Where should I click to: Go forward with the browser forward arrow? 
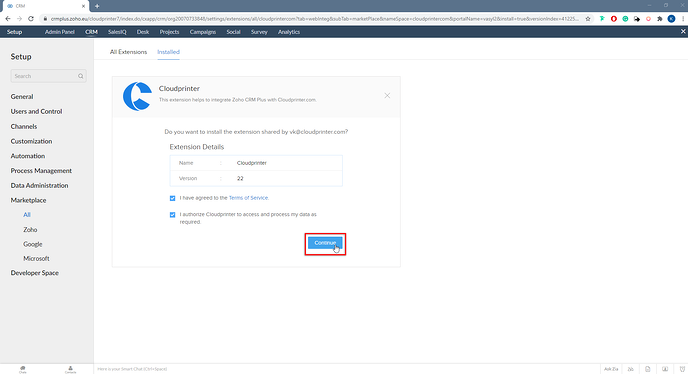pyautogui.click(x=19, y=19)
